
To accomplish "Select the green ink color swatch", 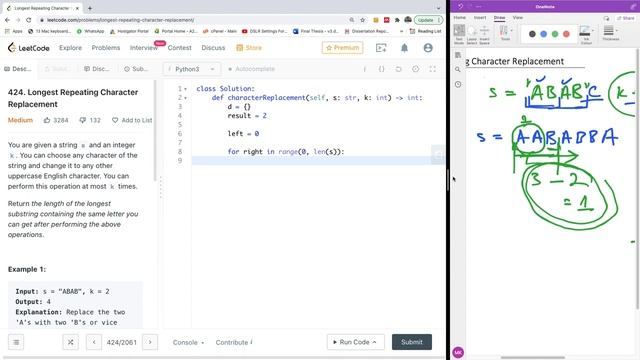I will click(x=555, y=34).
